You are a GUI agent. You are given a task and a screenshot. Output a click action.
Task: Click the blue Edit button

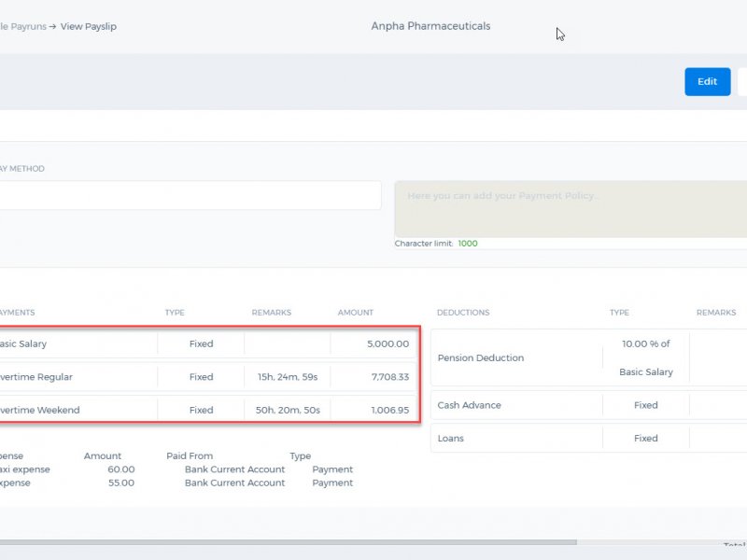click(x=707, y=81)
